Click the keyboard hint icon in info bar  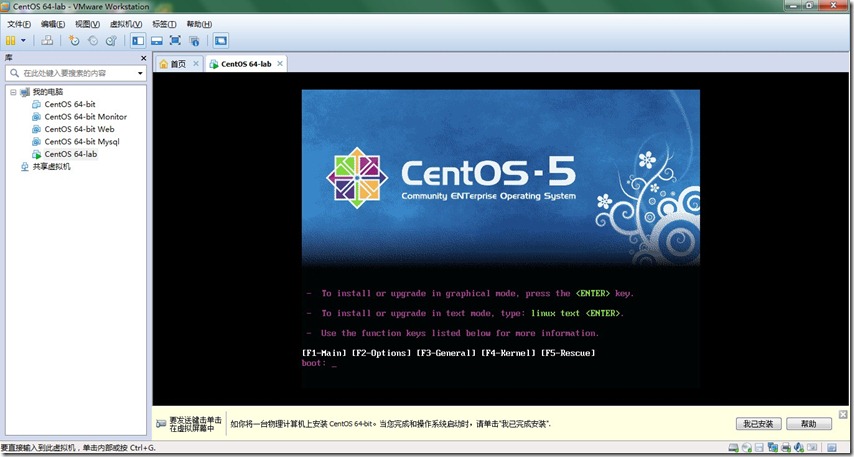(161, 424)
